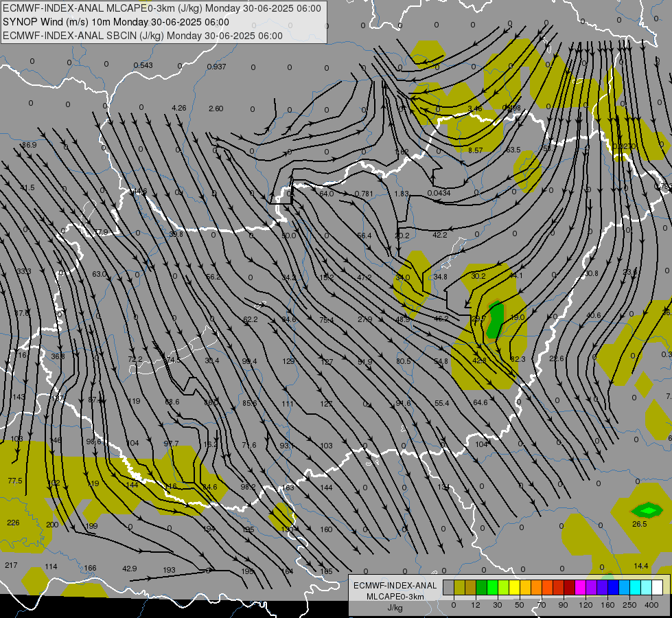
Task: Click the map value 82.3
Action: [518, 359]
